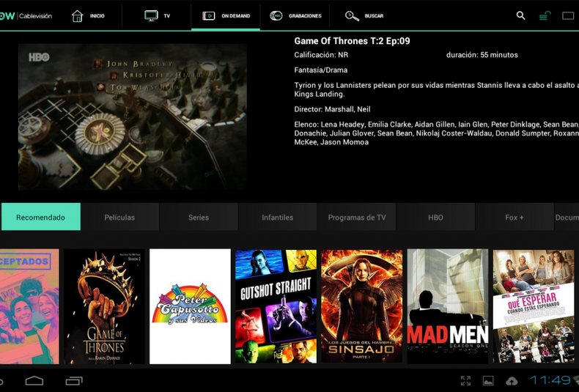Click the Buscar magnifier icon
The height and width of the screenshot is (392, 579).
click(352, 16)
